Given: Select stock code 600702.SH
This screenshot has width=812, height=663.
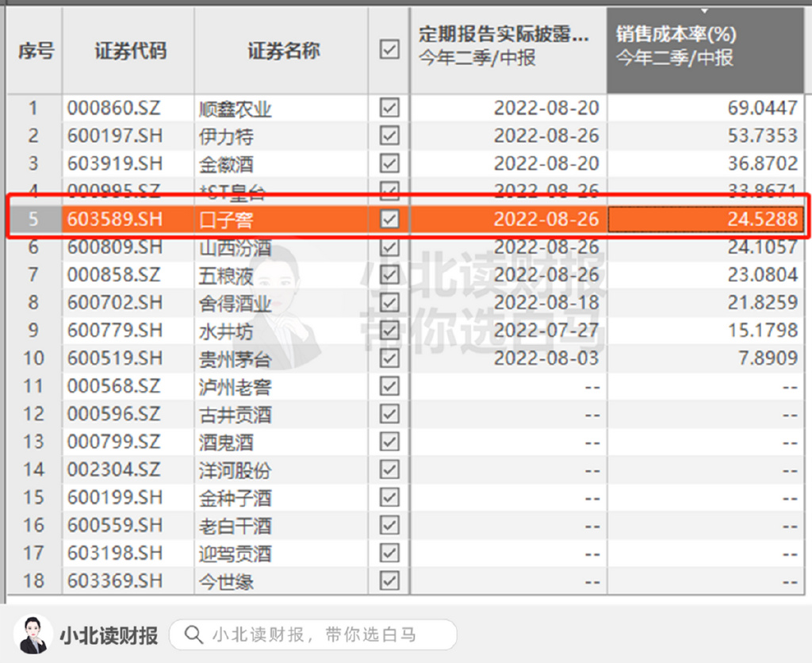Looking at the screenshot, I should (x=115, y=302).
